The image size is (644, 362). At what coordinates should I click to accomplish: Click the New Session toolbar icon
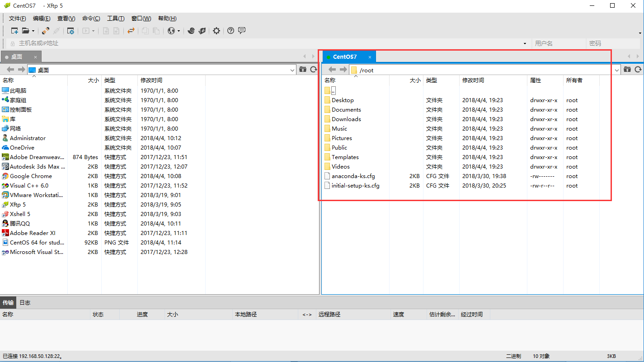click(14, 31)
